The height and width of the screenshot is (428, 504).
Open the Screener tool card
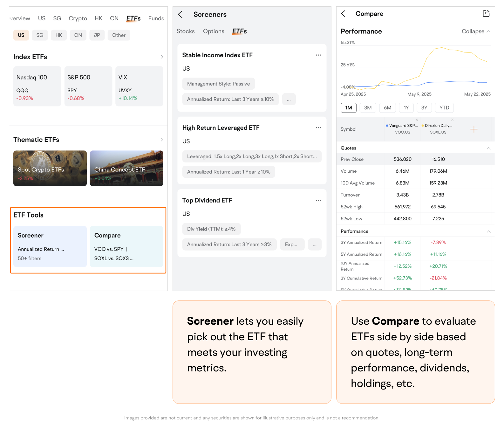pyautogui.click(x=50, y=246)
